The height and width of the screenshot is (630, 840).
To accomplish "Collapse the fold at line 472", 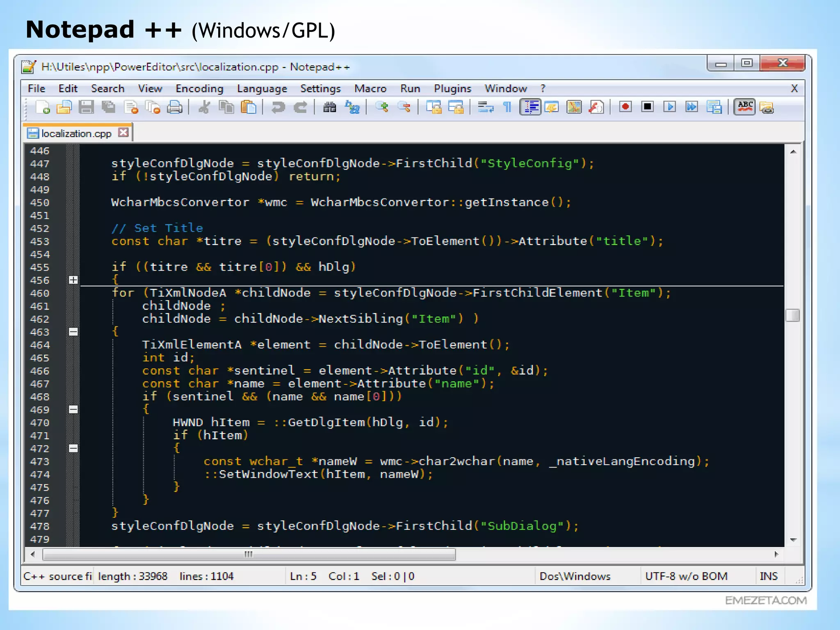I will 73,448.
